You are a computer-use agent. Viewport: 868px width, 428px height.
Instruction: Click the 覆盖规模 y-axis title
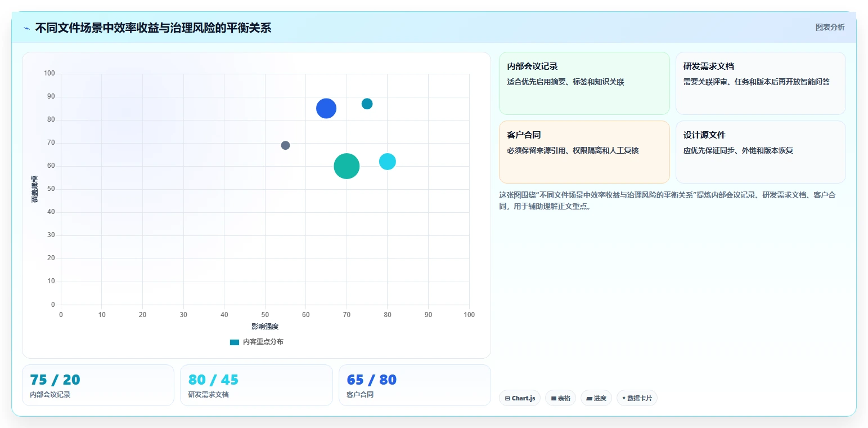pos(35,189)
